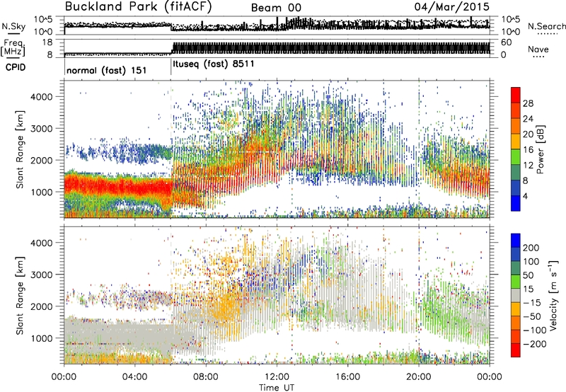Click the '16' tick on Power colorbar
The width and height of the screenshot is (566, 392).
(x=528, y=150)
